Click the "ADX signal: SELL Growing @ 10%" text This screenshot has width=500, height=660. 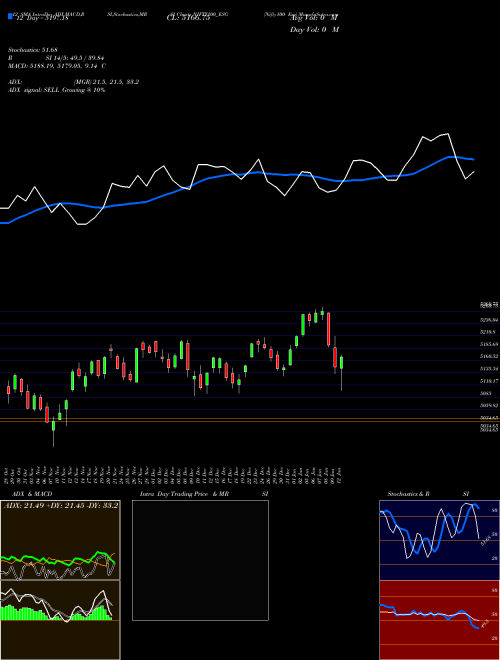point(56,90)
